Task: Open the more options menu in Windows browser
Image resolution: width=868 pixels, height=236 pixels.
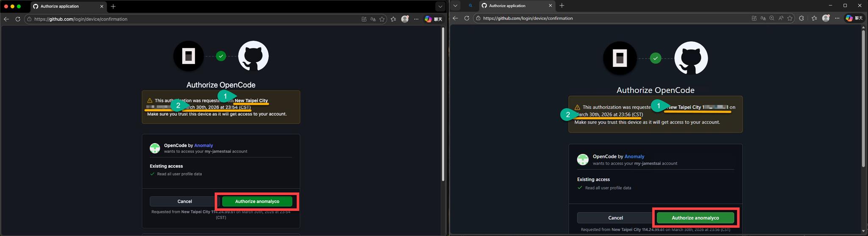Action: pos(837,18)
